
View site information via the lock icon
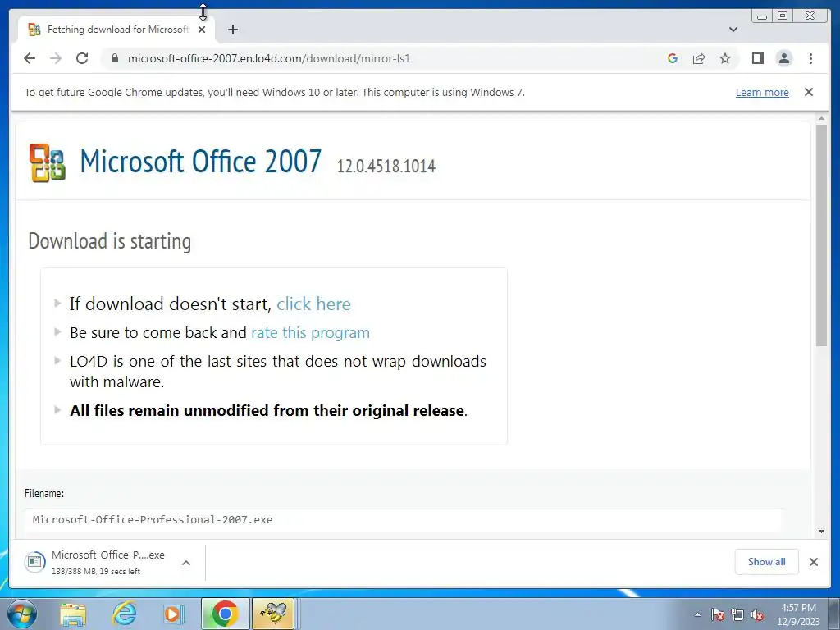click(114, 58)
